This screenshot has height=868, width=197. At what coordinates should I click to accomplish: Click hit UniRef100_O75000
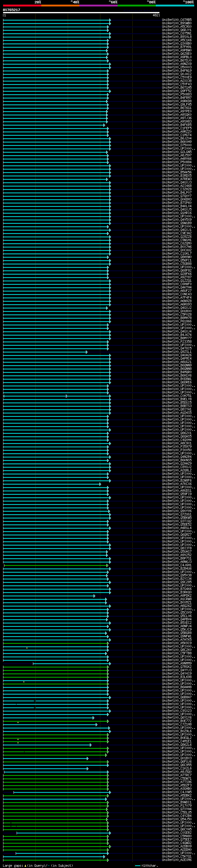click(177, 145)
